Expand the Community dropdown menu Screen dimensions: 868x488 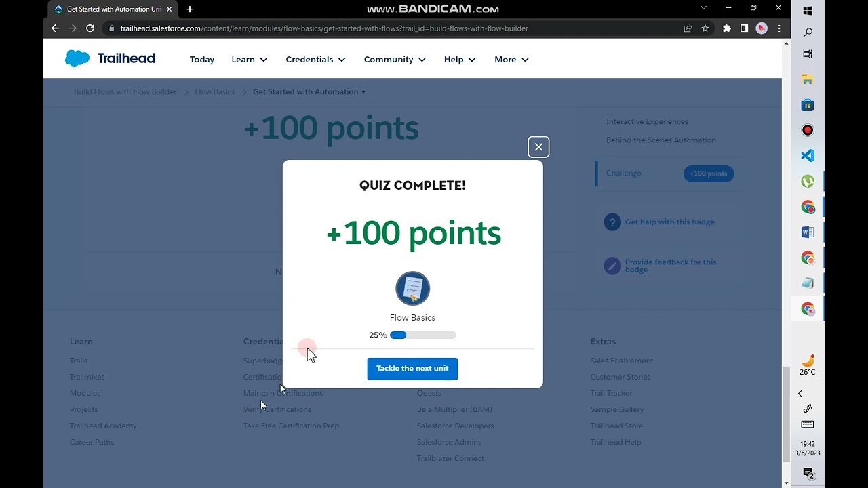click(x=395, y=60)
